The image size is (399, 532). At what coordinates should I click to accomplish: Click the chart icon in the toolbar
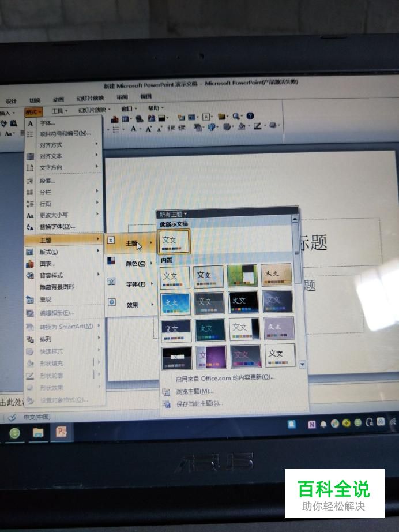coord(115,119)
